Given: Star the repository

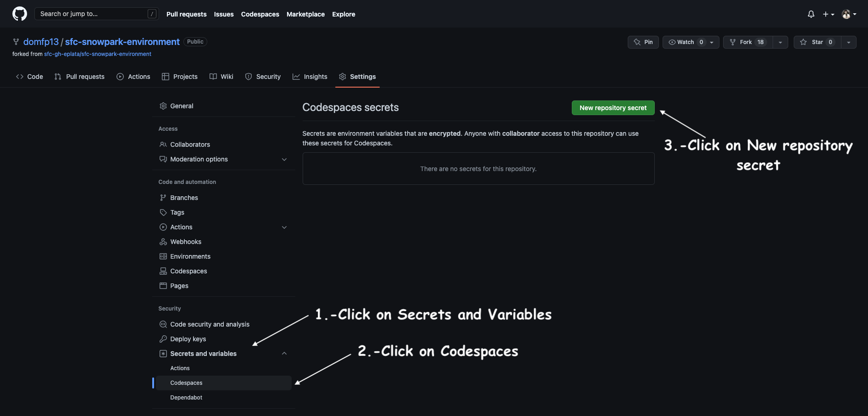Looking at the screenshot, I should click(818, 42).
